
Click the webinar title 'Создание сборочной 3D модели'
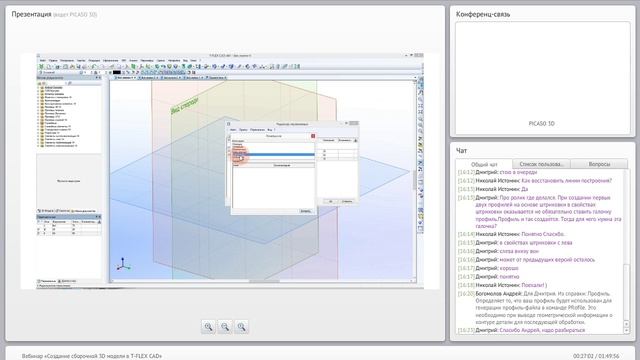(92, 356)
